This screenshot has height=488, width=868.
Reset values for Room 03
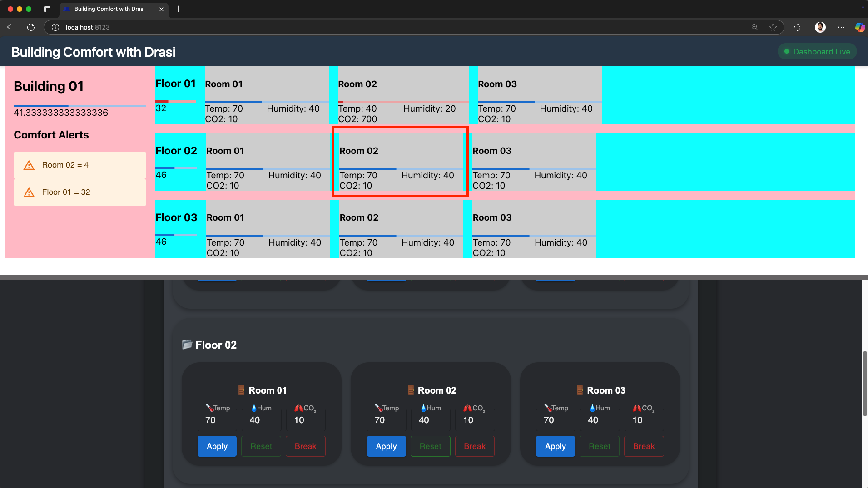(x=599, y=446)
